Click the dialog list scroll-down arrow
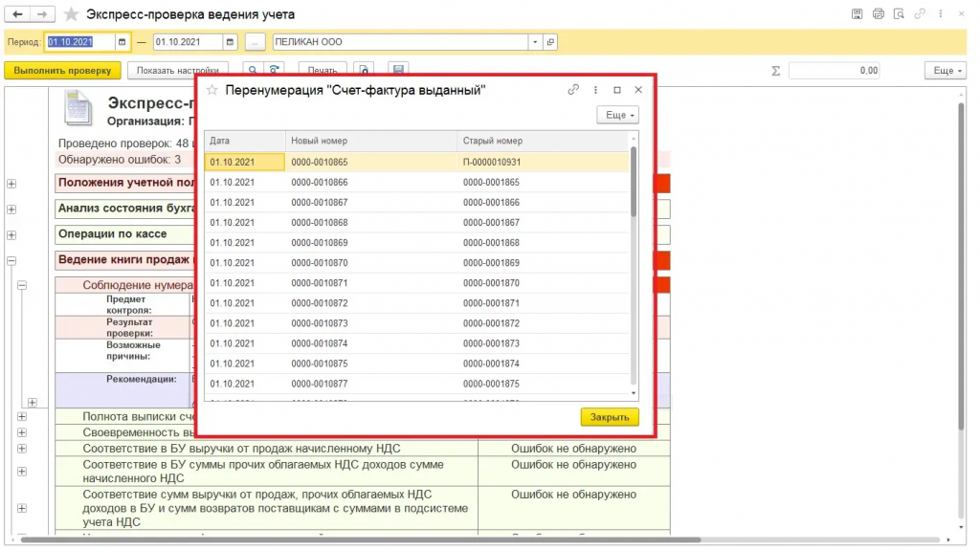 click(x=634, y=393)
